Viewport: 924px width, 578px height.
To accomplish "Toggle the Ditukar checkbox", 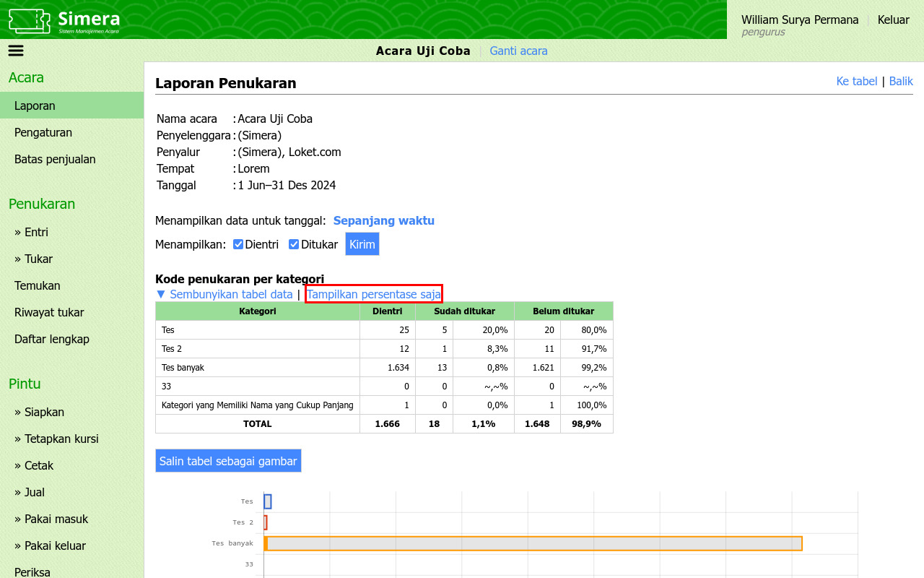I will [x=294, y=244].
